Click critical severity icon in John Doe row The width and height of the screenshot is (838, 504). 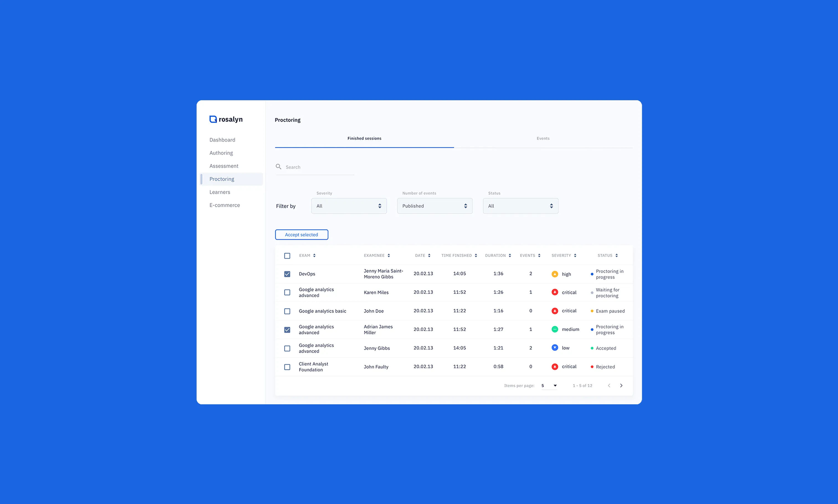(x=555, y=311)
